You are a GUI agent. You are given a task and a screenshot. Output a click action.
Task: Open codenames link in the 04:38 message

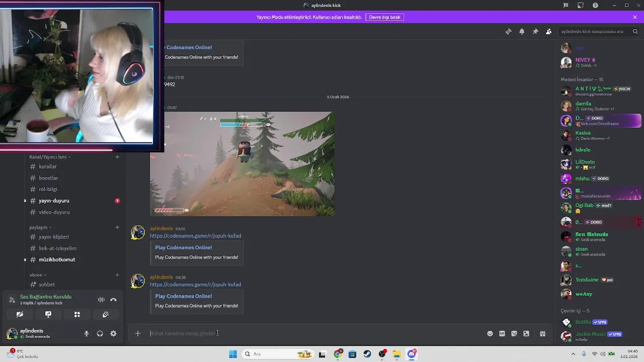pyautogui.click(x=195, y=285)
